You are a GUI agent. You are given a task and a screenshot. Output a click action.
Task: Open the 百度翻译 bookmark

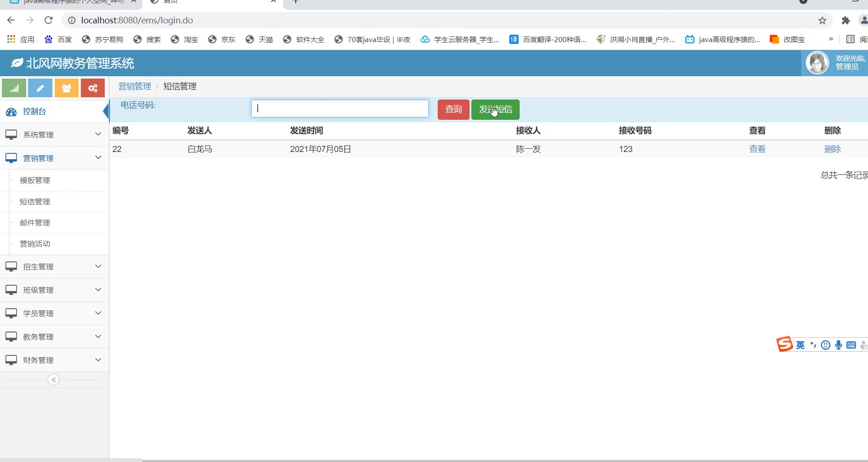point(548,39)
